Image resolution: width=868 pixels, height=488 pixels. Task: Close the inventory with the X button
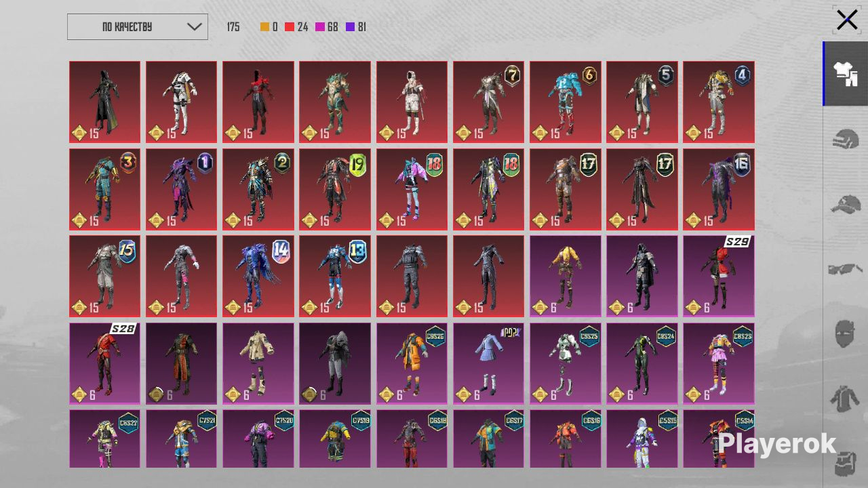pyautogui.click(x=847, y=20)
